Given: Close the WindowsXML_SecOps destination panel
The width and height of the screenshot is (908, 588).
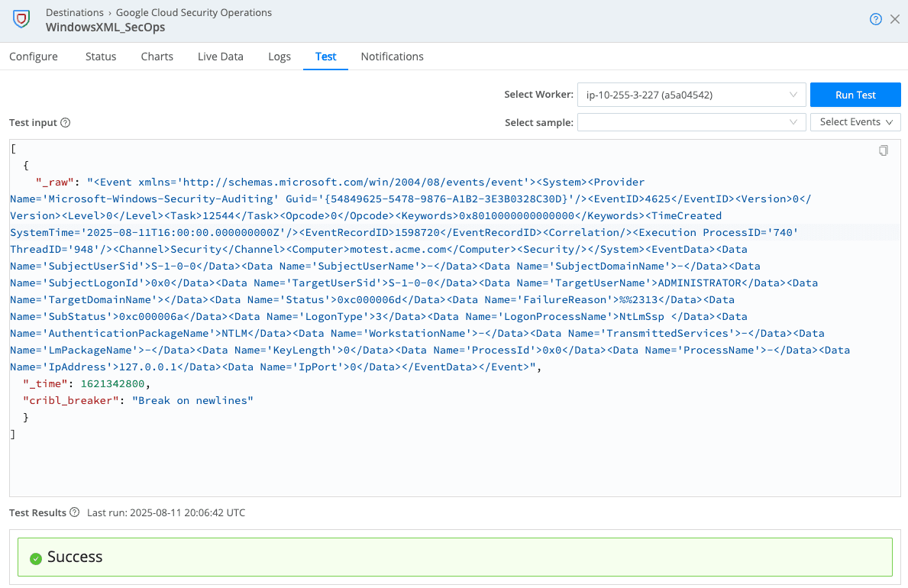Looking at the screenshot, I should pyautogui.click(x=895, y=20).
